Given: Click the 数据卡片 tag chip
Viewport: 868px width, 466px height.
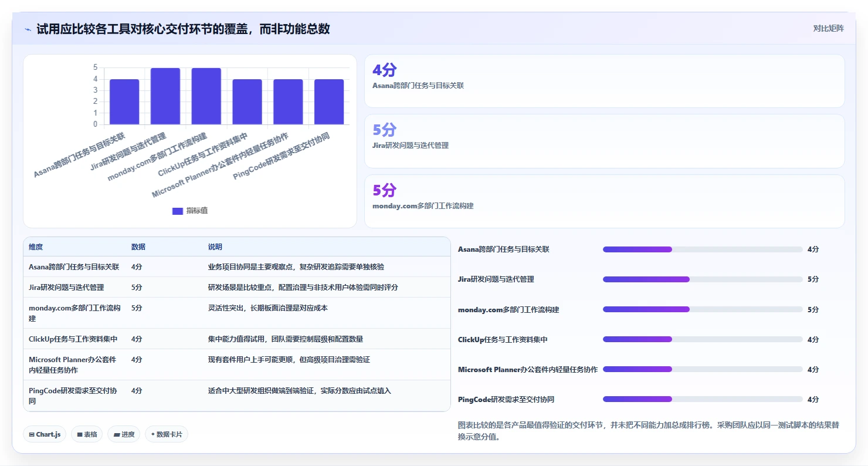Looking at the screenshot, I should [167, 434].
